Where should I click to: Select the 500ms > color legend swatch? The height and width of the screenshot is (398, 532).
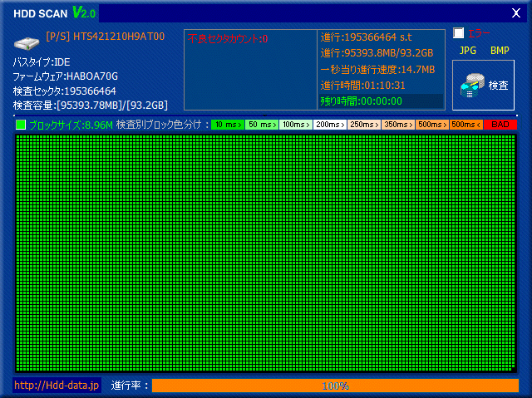tap(432, 125)
